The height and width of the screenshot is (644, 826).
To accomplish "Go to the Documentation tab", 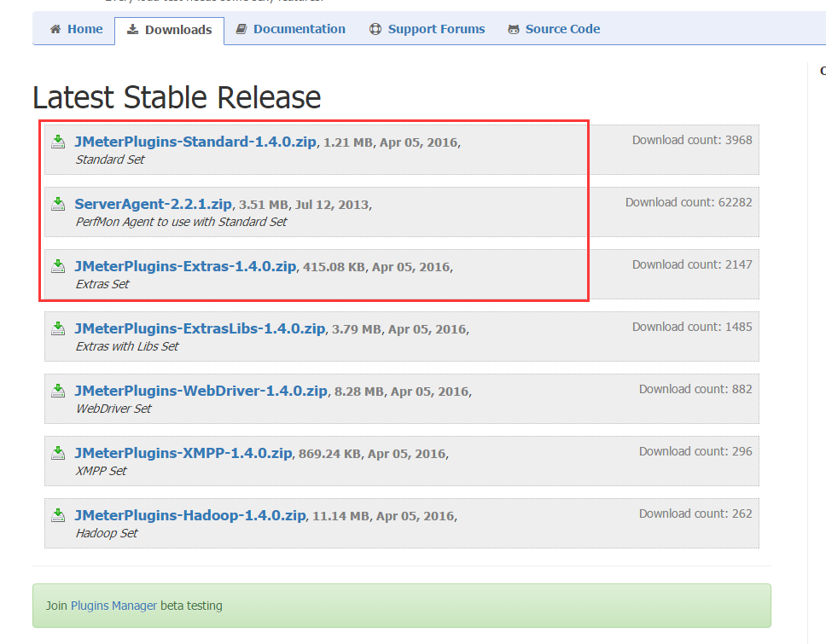I will point(291,29).
